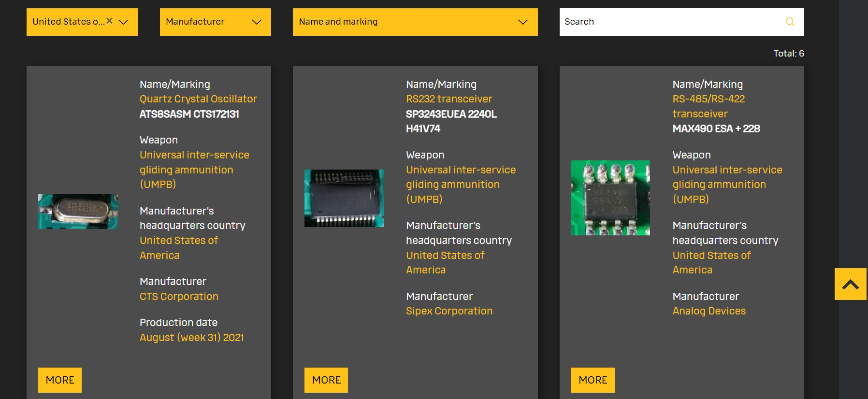This screenshot has height=399, width=868.
Task: Follow the RS-485/RS-422 transceiver link
Action: click(x=709, y=106)
